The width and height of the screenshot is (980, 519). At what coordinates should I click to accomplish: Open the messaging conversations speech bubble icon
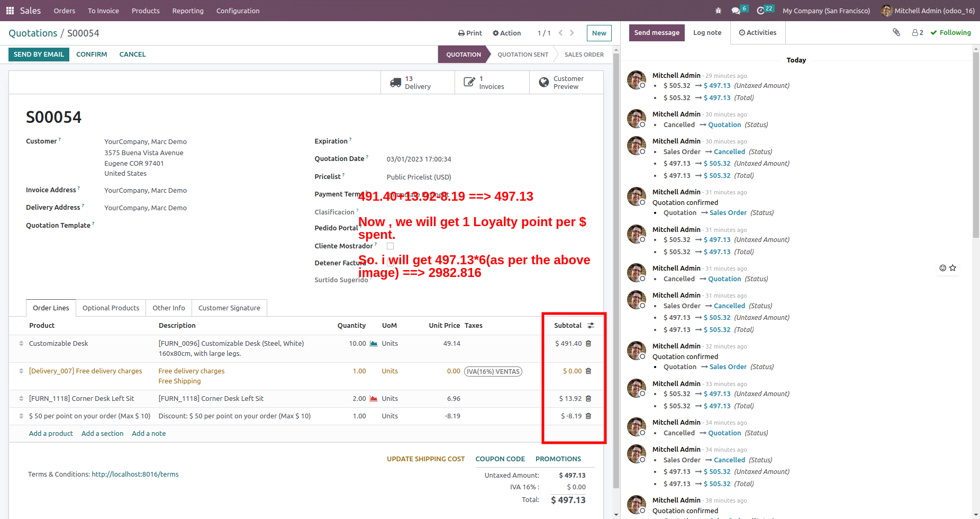click(x=736, y=10)
